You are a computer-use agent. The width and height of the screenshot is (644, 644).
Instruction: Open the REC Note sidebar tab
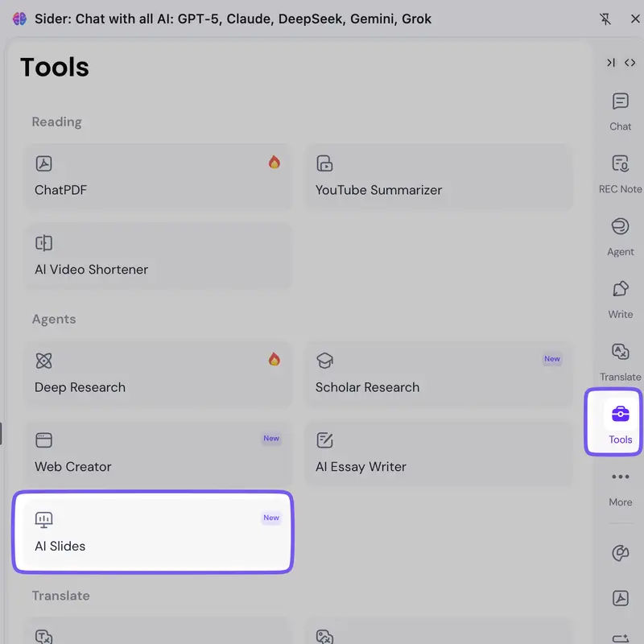pyautogui.click(x=620, y=174)
